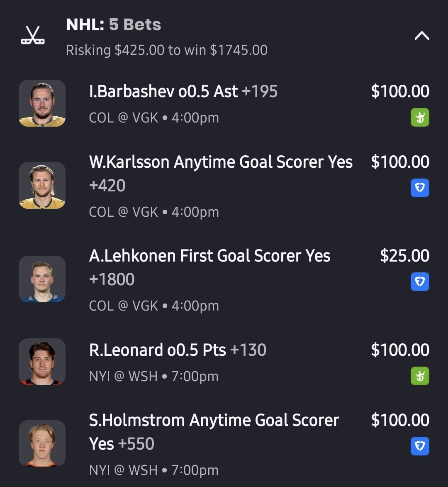Open A.Lehkonen player headshot
The image size is (448, 487).
click(x=42, y=279)
